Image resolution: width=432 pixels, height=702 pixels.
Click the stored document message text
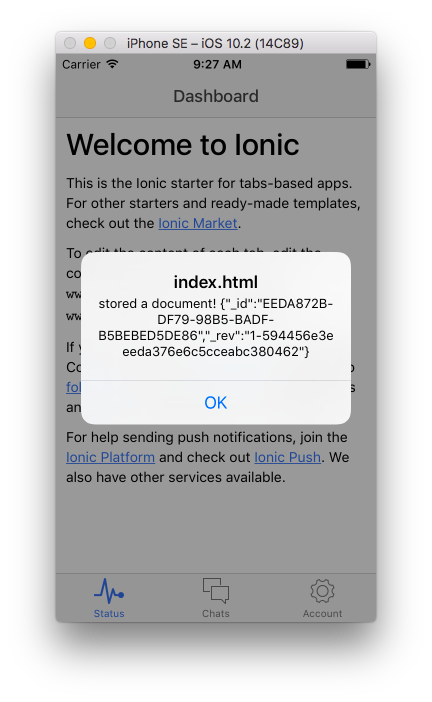(x=216, y=328)
